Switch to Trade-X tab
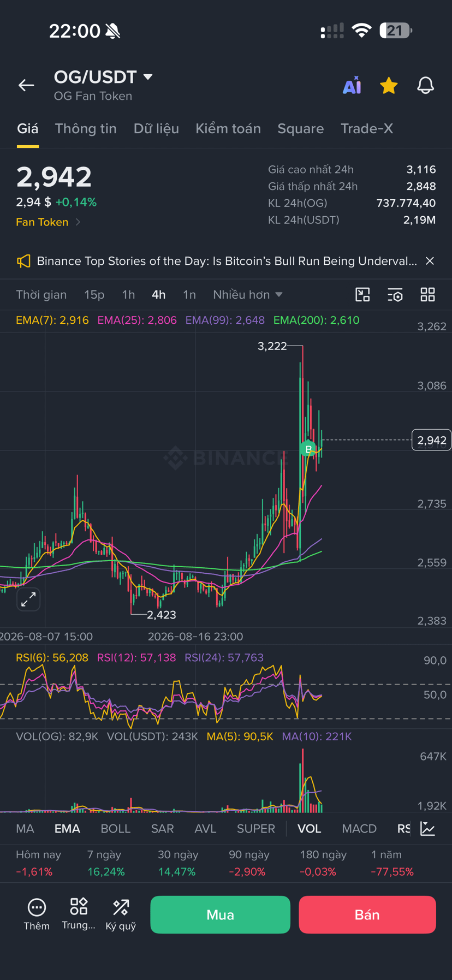The height and width of the screenshot is (980, 452). 367,128
